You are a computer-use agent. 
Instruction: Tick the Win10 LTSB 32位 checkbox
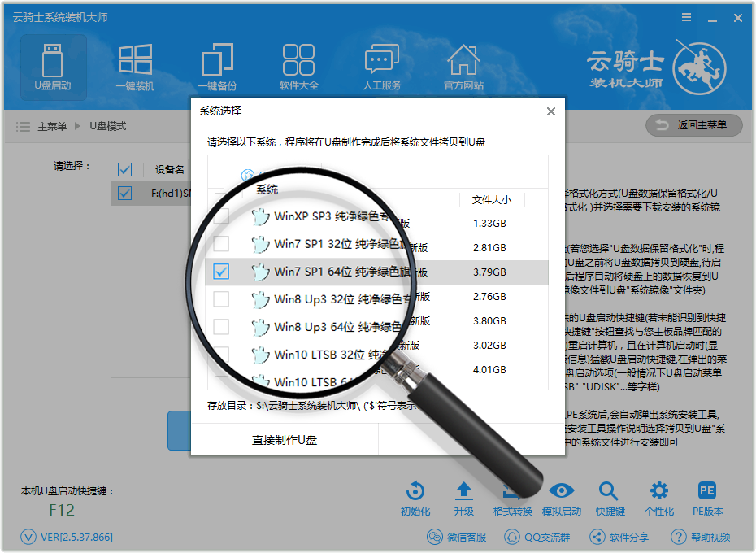click(x=221, y=355)
